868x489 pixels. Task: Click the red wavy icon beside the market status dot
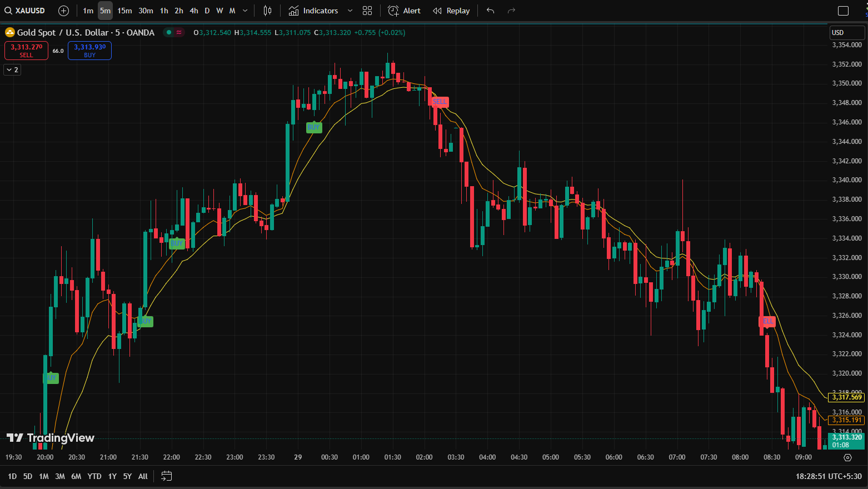pos(179,33)
